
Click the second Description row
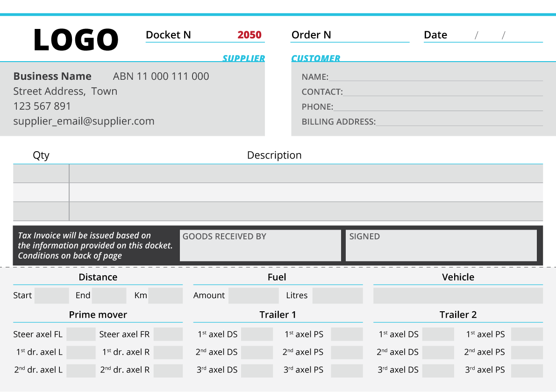pos(306,192)
